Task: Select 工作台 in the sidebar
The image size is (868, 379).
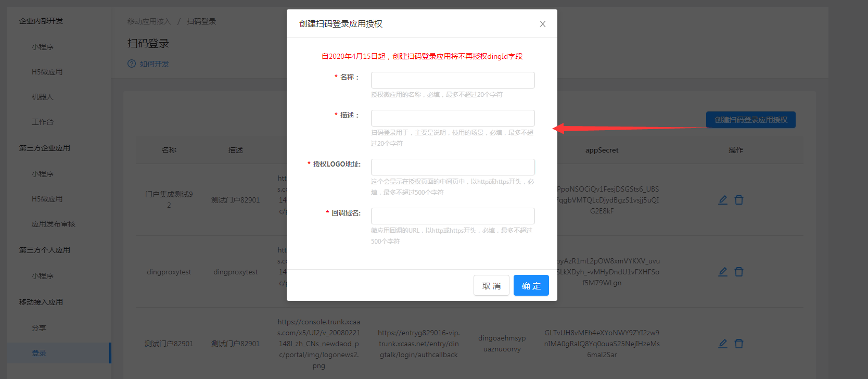Action: coord(43,122)
